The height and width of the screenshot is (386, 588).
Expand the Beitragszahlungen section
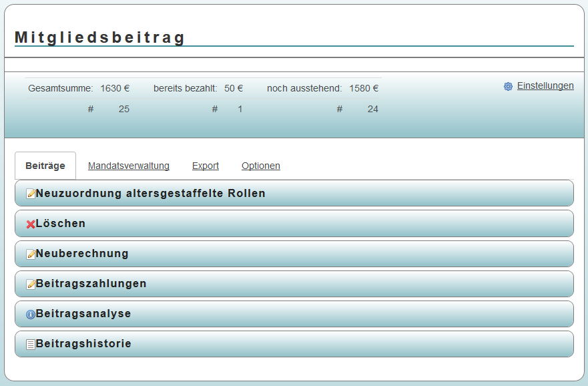[x=294, y=284]
